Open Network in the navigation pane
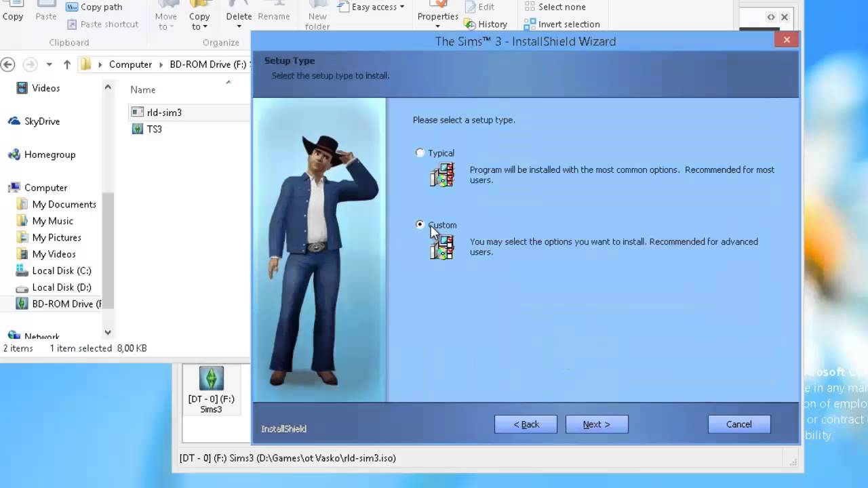This screenshot has height=488, width=868. coord(41,336)
